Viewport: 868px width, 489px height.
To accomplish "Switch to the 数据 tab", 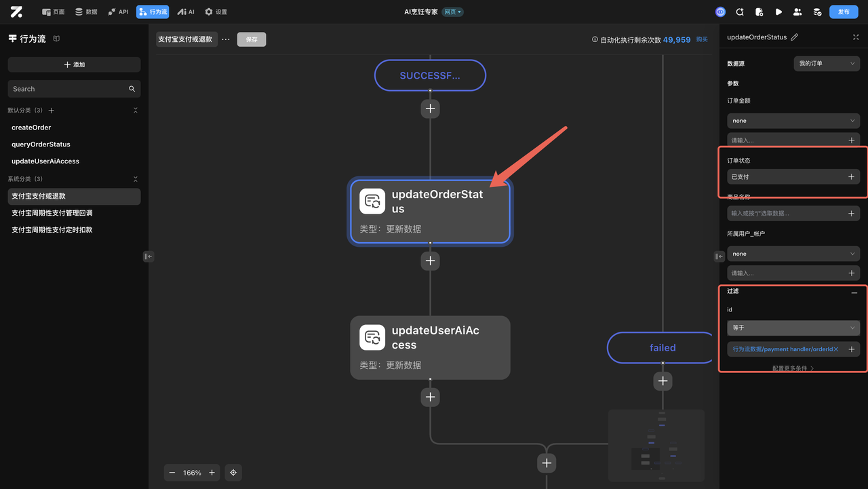I will 86,12.
